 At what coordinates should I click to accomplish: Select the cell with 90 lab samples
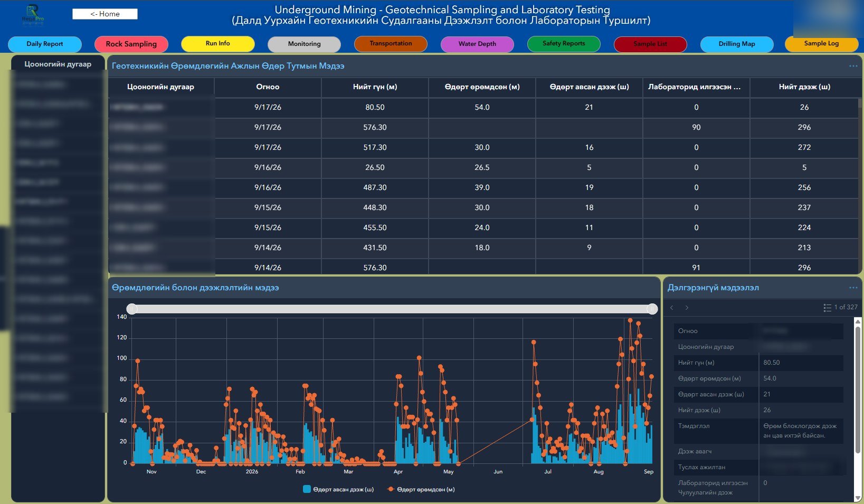pyautogui.click(x=696, y=127)
